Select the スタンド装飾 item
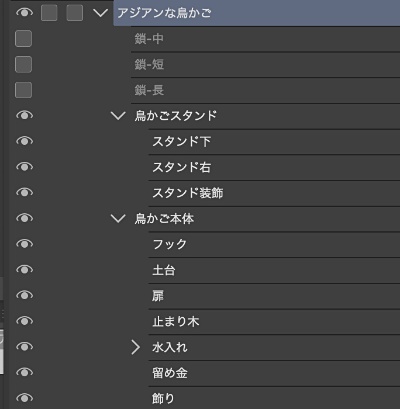 [274, 193]
